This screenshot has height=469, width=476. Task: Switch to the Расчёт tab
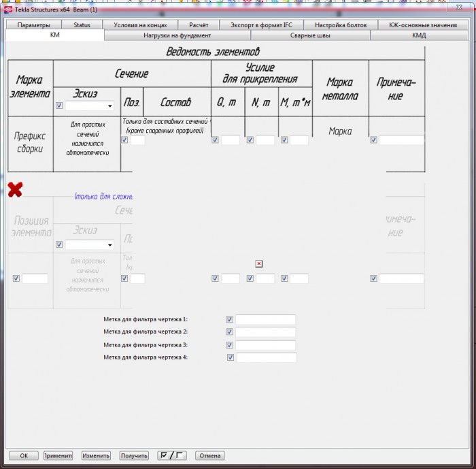[199, 25]
